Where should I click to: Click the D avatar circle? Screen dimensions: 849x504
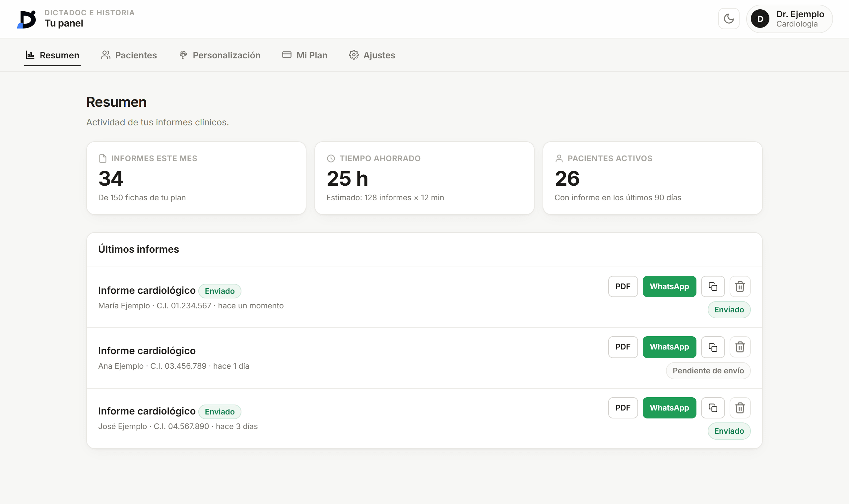[760, 19]
